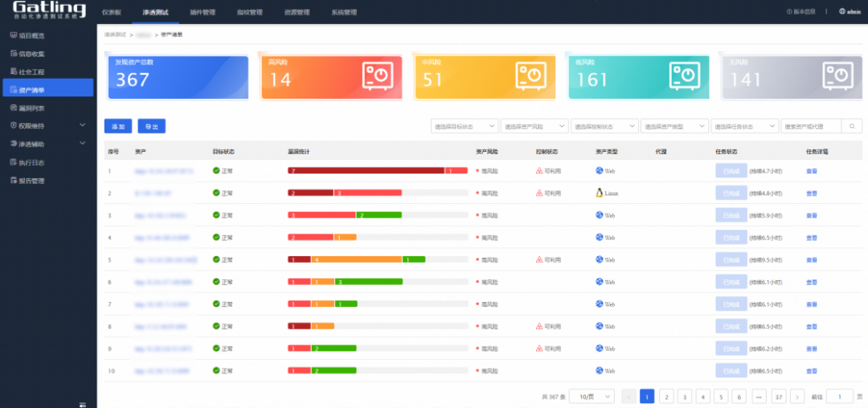This screenshot has height=408, width=868.
Task: Click the Web globe icon in row 3
Action: point(599,215)
